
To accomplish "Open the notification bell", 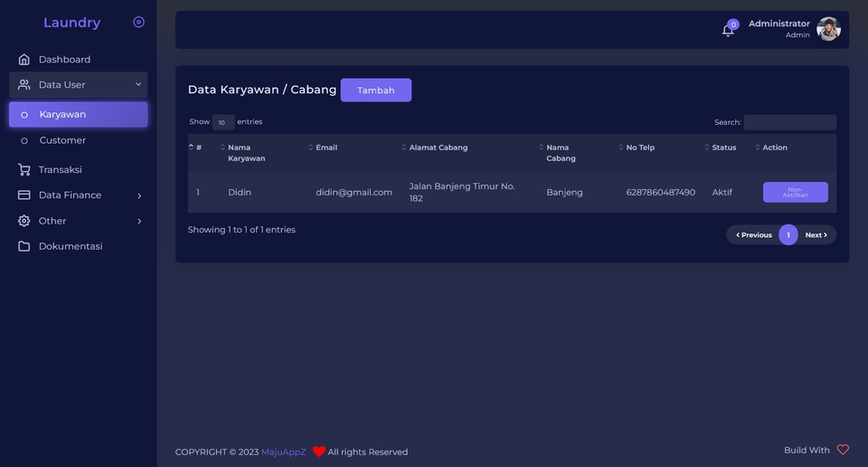I will click(x=728, y=30).
